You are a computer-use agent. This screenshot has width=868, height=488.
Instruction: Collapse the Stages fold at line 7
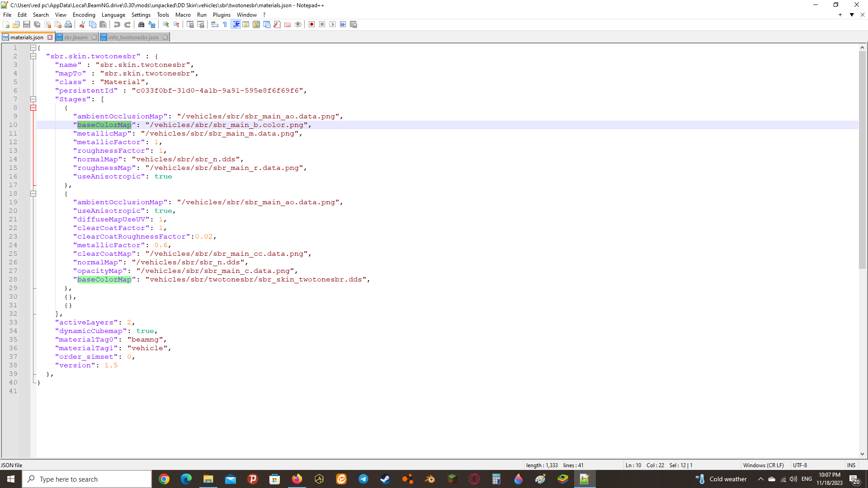[33, 99]
